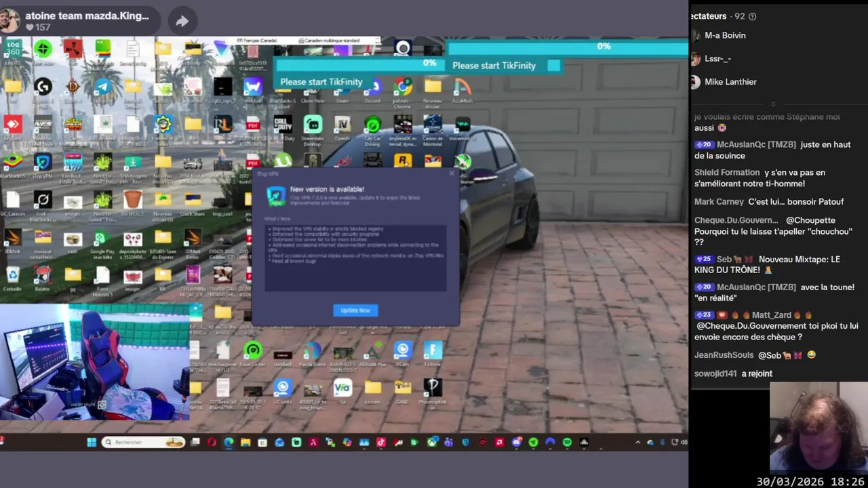
Task: Open TikTok app from the taskbar
Action: 380,443
